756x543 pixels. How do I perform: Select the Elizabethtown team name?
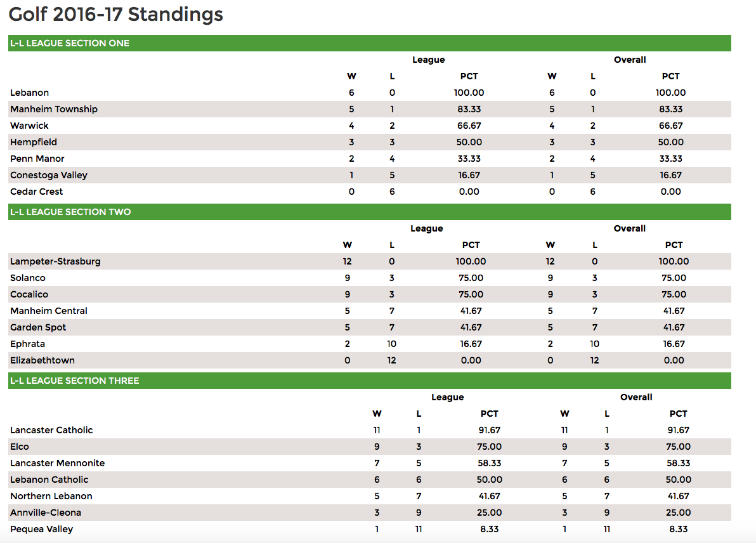click(x=42, y=360)
